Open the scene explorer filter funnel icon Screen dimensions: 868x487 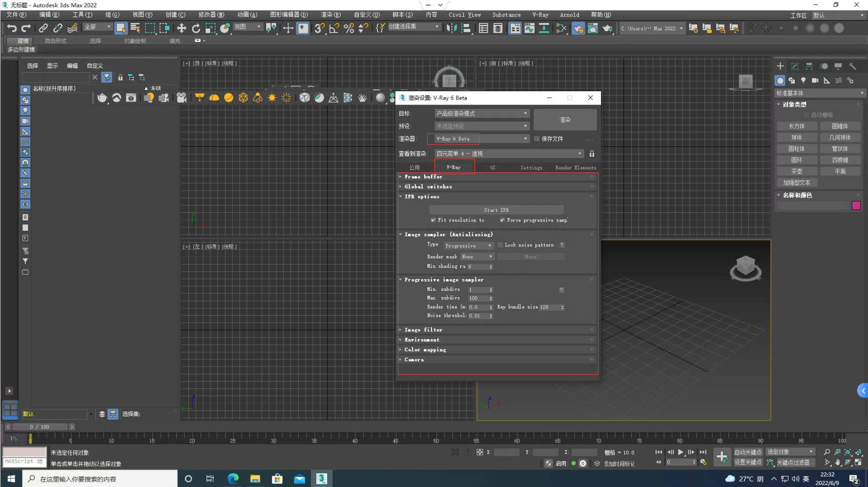107,77
